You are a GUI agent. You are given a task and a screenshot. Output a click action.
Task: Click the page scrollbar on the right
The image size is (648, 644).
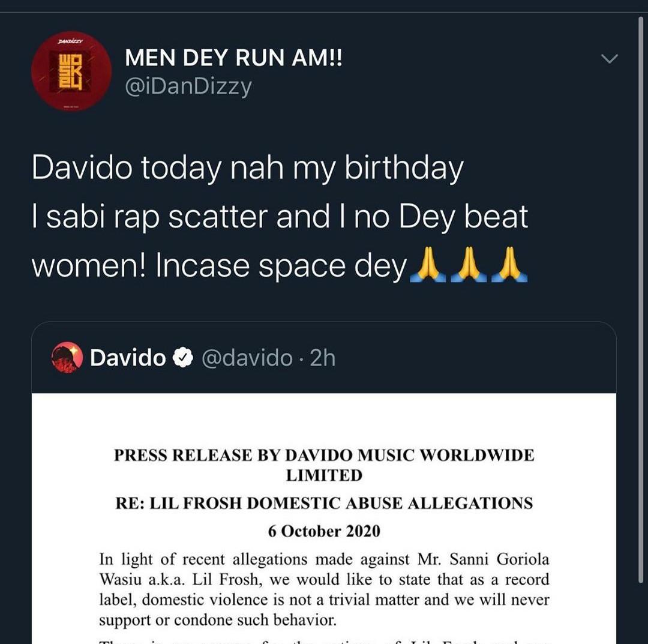pyautogui.click(x=641, y=299)
